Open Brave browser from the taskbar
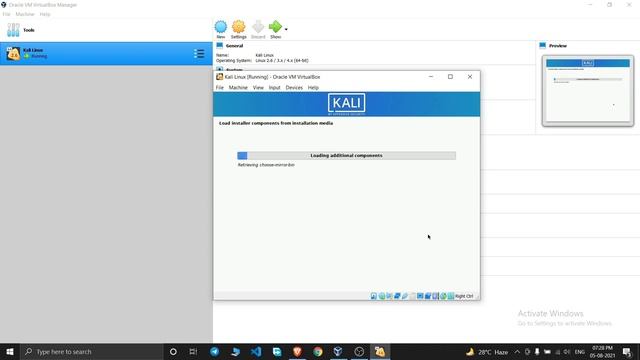This screenshot has height=360, width=640. pyautogui.click(x=297, y=351)
